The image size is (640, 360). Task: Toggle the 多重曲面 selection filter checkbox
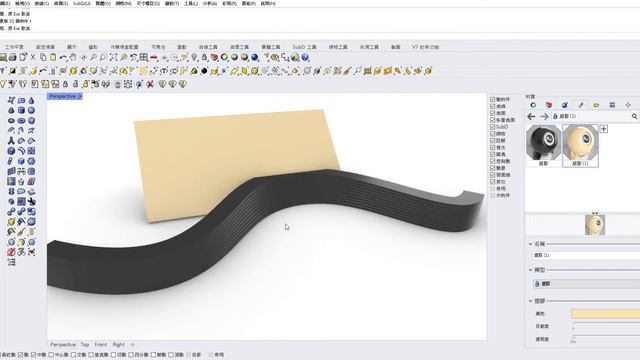493,120
